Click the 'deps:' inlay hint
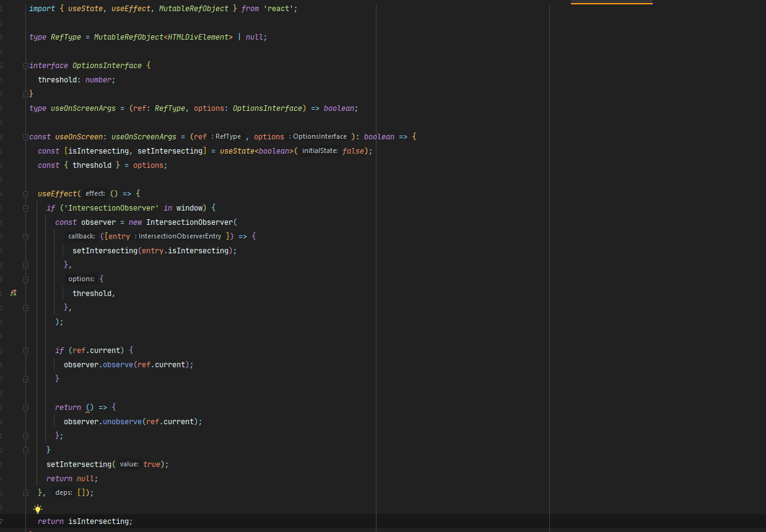 [x=64, y=493]
